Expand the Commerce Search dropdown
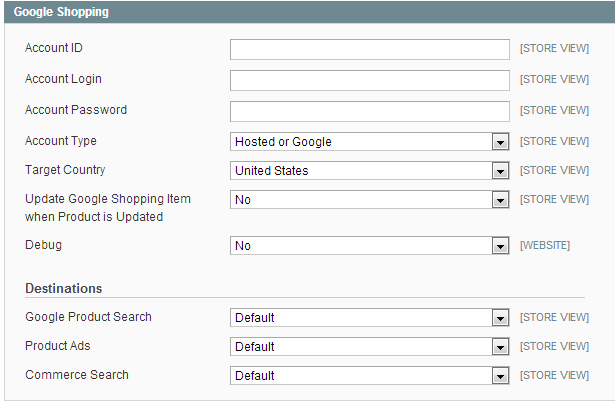The width and height of the screenshot is (615, 407). click(369, 376)
